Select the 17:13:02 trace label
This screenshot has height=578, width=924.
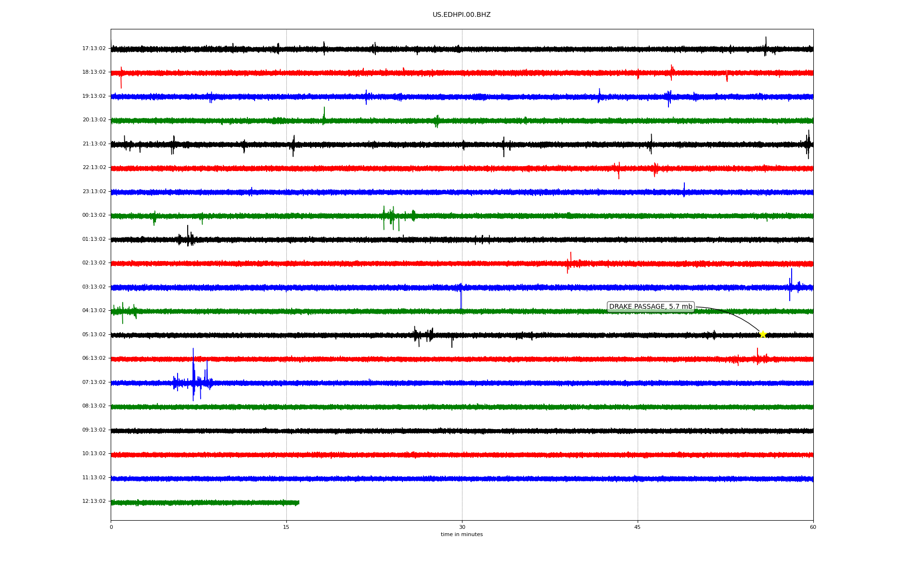click(94, 49)
